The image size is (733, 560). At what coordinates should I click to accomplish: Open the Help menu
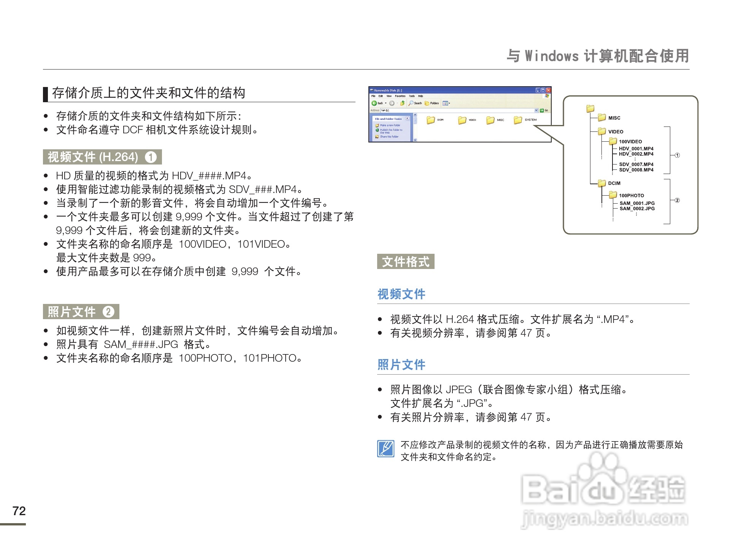(x=420, y=96)
